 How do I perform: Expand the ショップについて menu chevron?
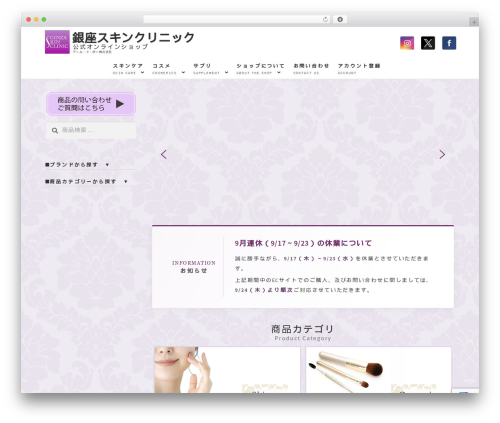[x=279, y=72]
